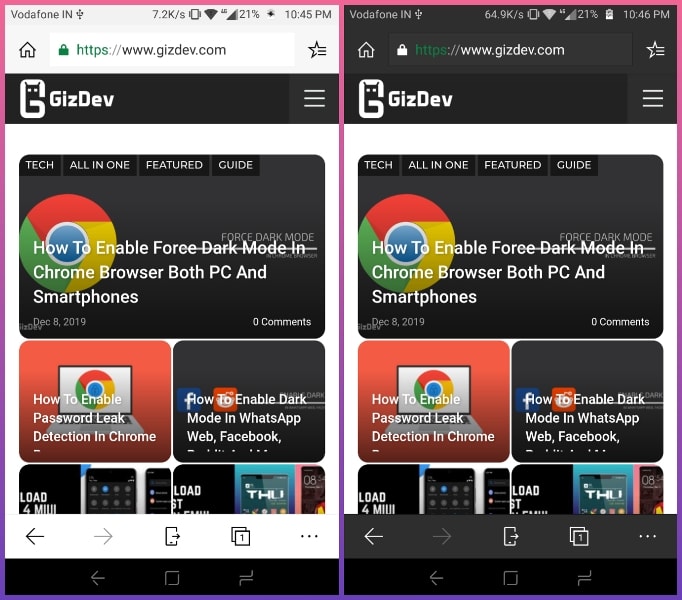Open Password Leak Detection article, dark-mode screenshot

pyautogui.click(x=433, y=401)
